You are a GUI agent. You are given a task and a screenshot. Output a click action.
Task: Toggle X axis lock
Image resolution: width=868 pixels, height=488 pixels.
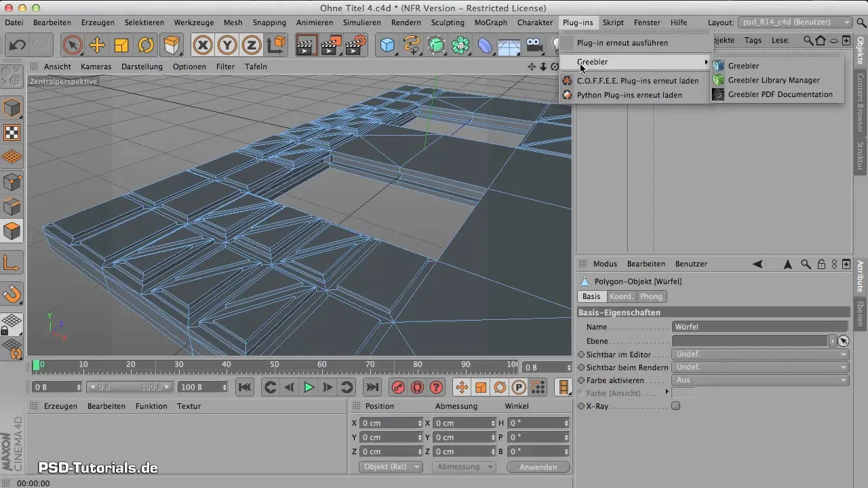[x=203, y=45]
